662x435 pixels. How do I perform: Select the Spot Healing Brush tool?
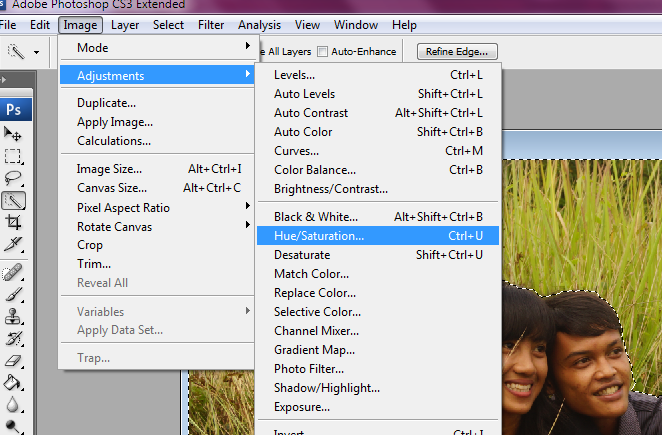[x=13, y=272]
